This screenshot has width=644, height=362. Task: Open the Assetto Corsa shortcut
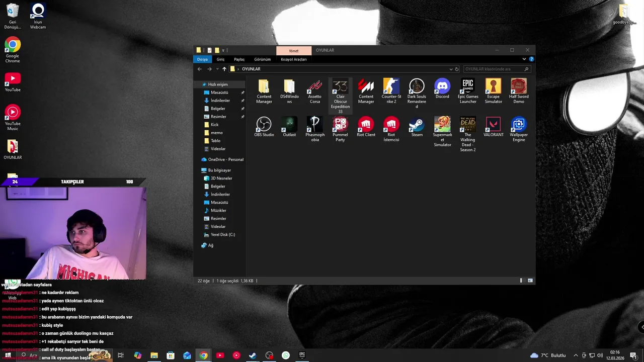[315, 91]
